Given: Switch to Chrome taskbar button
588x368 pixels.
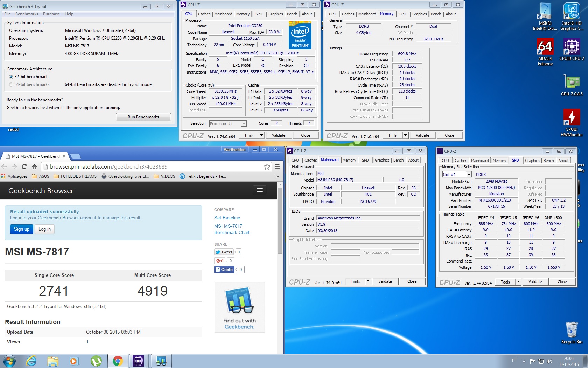Looking at the screenshot, I should 118,361.
